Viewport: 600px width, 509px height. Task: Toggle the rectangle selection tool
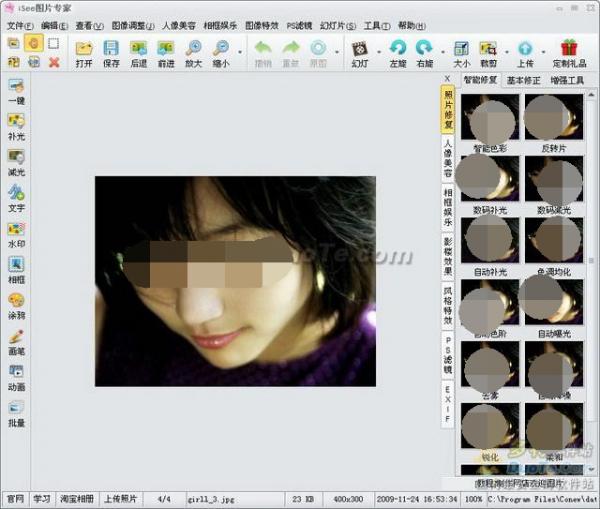click(x=54, y=43)
